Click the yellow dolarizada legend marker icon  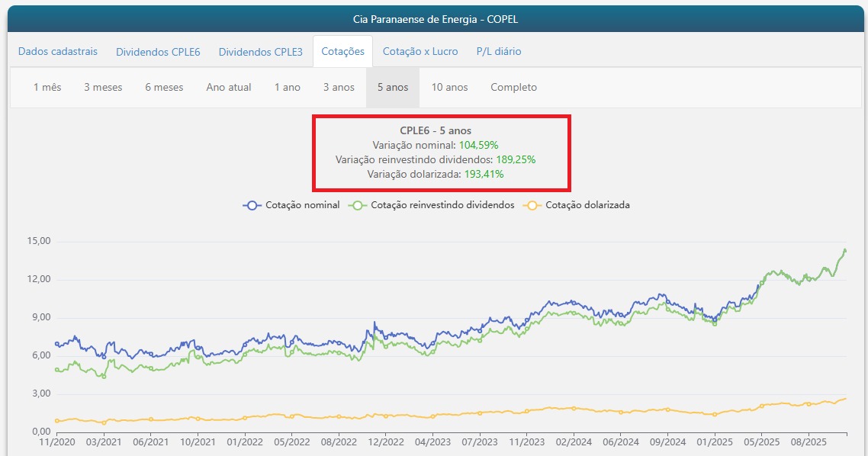click(532, 205)
